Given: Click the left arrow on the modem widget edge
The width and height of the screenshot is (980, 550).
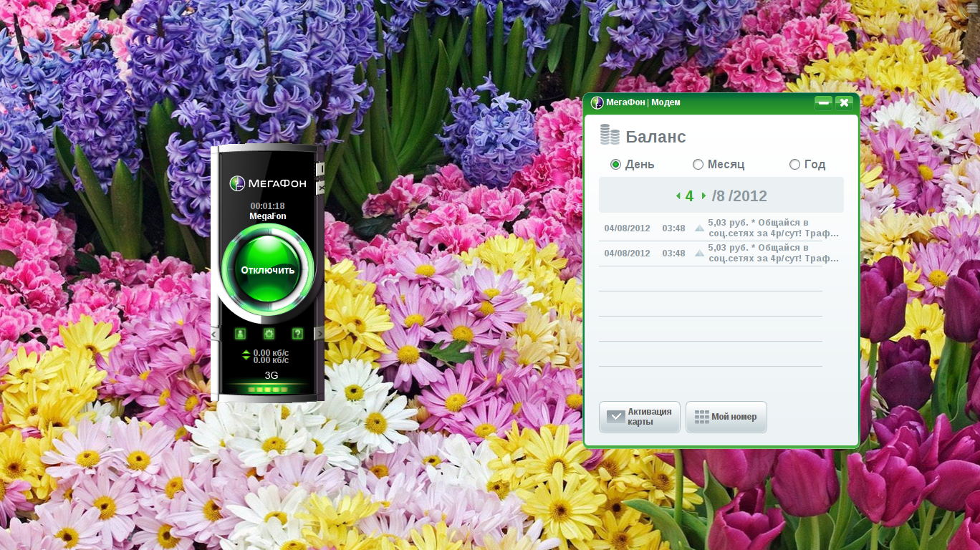Looking at the screenshot, I should (214, 334).
